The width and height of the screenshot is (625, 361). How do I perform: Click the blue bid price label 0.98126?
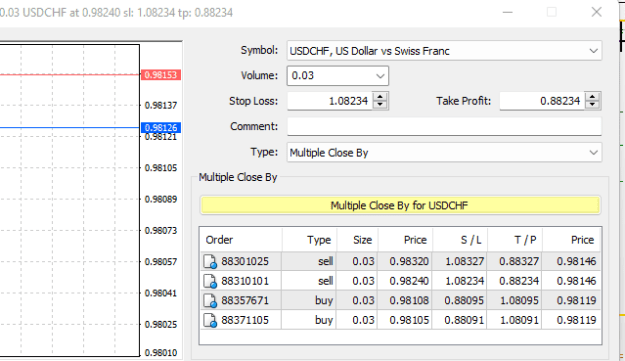click(x=161, y=128)
